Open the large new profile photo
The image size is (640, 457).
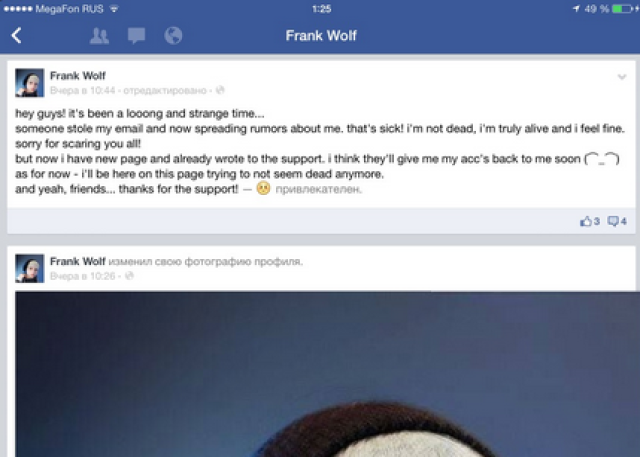click(x=327, y=374)
